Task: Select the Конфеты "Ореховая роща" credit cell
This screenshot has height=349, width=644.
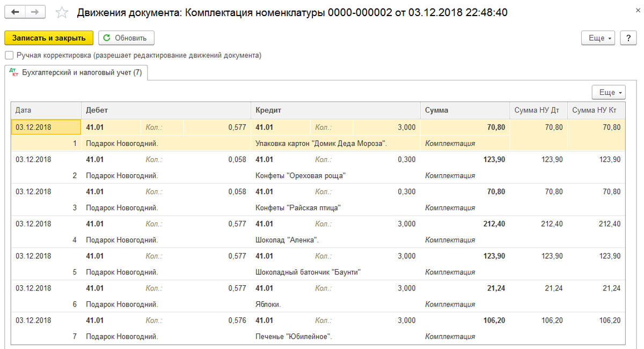Action: point(301,176)
